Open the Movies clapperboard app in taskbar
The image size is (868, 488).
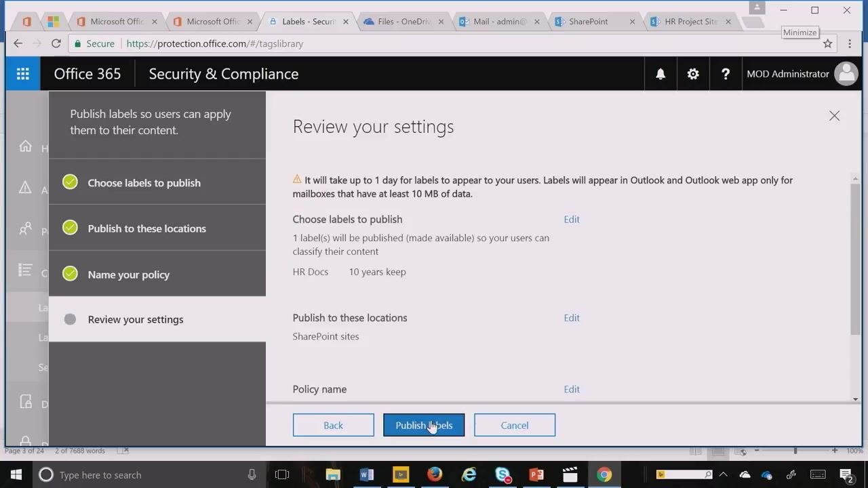click(x=570, y=474)
